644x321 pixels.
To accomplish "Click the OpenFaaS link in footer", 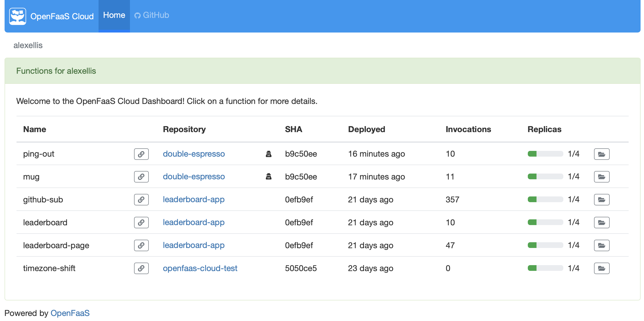I will pyautogui.click(x=70, y=313).
